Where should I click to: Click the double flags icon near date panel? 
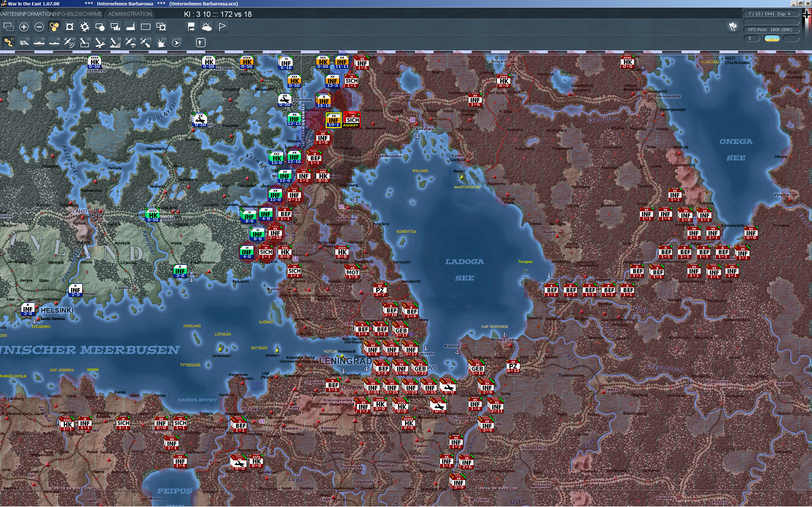[x=733, y=27]
